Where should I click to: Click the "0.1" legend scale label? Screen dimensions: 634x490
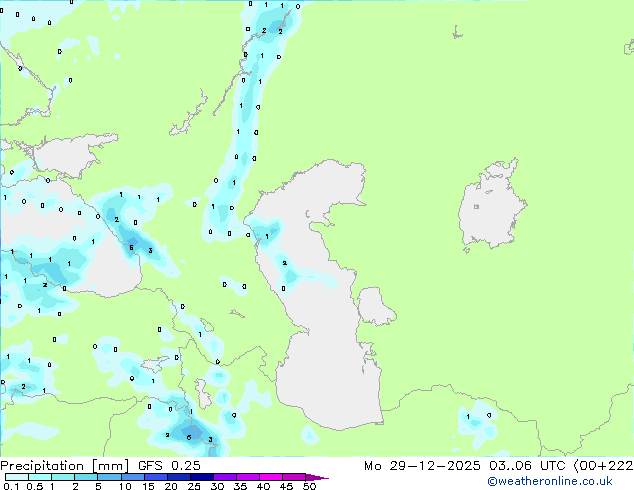click(11, 486)
